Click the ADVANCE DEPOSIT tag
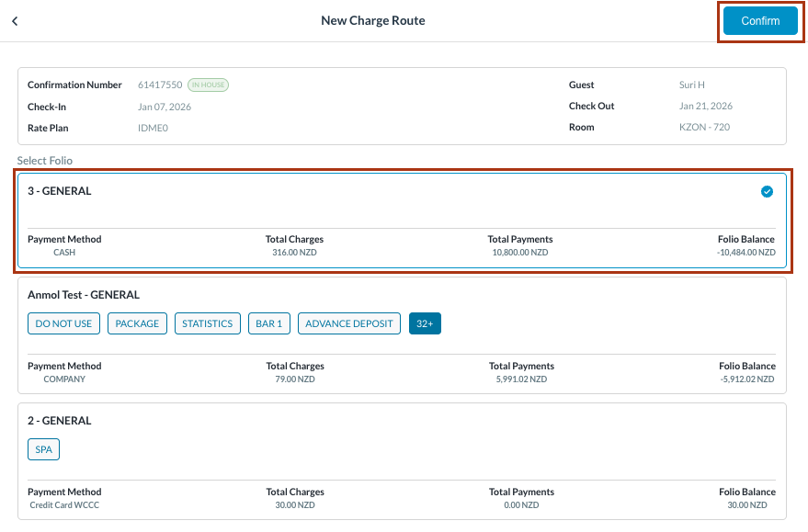808x532 pixels. point(348,323)
